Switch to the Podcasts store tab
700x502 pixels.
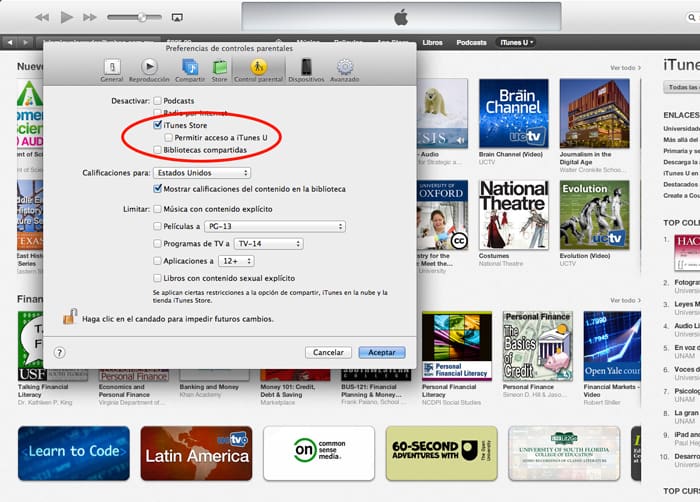click(471, 42)
